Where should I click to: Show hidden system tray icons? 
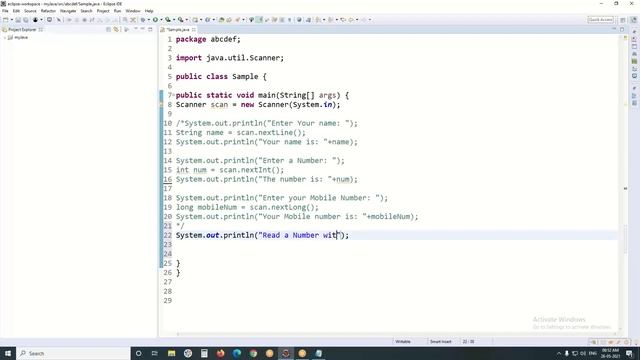click(x=558, y=353)
